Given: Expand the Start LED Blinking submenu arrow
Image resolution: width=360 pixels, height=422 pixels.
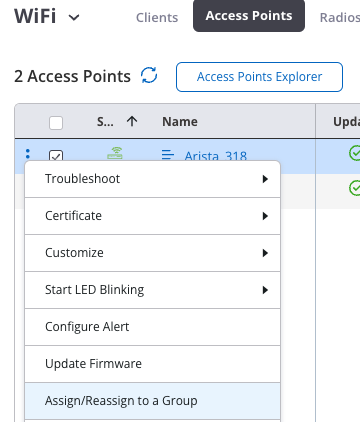Looking at the screenshot, I should click(265, 290).
